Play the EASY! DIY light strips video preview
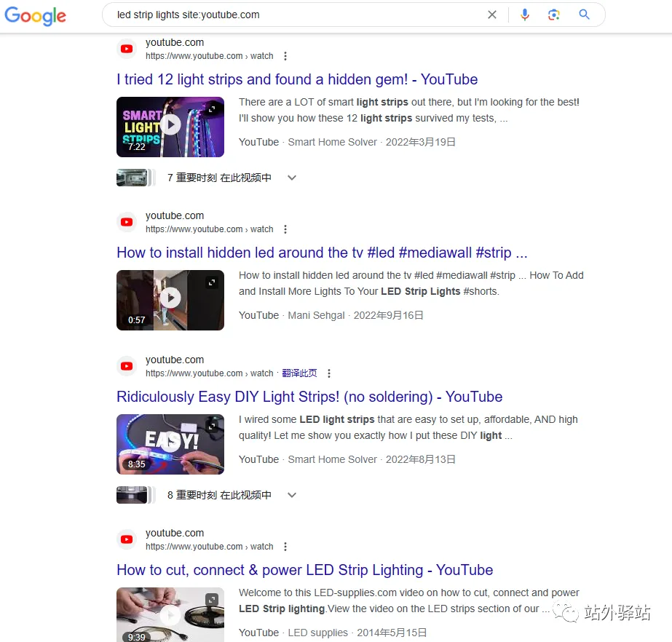Image resolution: width=672 pixels, height=642 pixels. point(171,442)
